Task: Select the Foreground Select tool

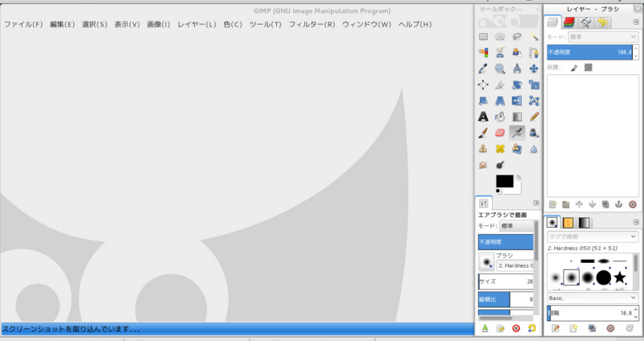Action: tap(517, 52)
